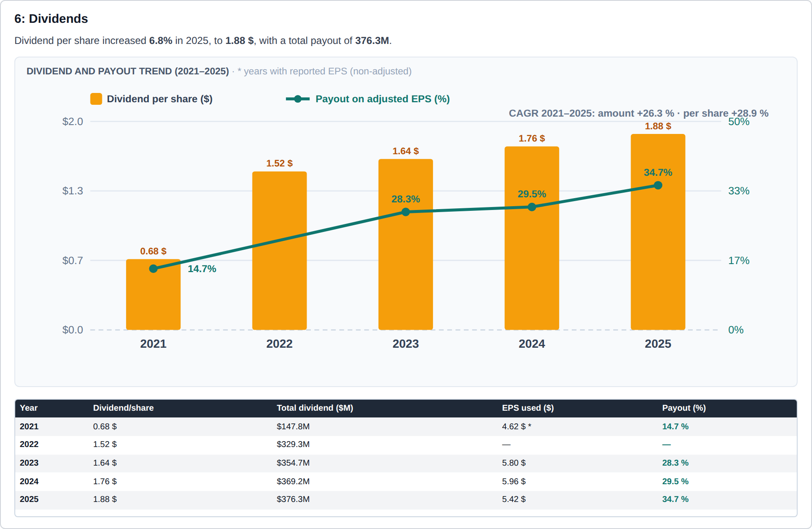812x529 pixels.
Task: Click the '28.3%' line data label
Action: [406, 199]
